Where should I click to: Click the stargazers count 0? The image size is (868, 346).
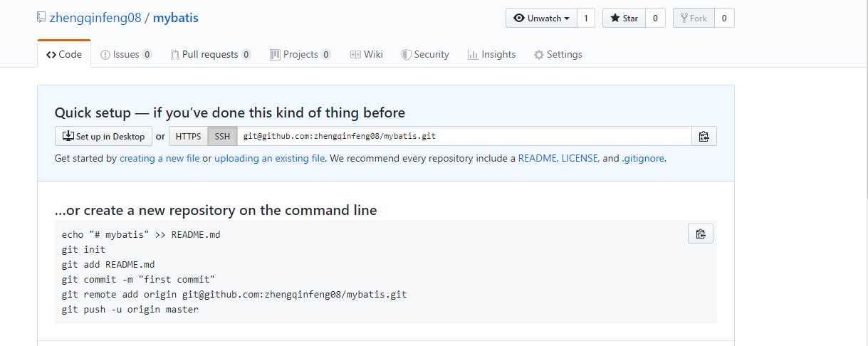(x=654, y=18)
